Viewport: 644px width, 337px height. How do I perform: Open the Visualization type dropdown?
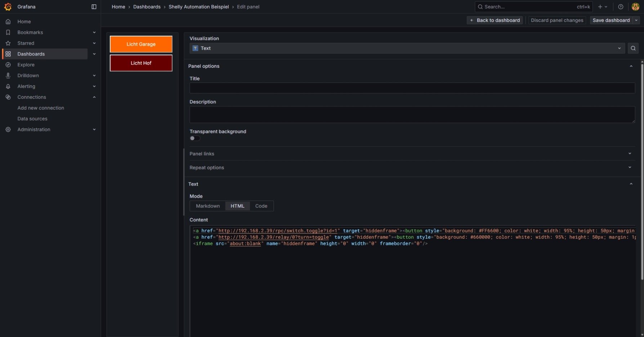click(x=407, y=48)
